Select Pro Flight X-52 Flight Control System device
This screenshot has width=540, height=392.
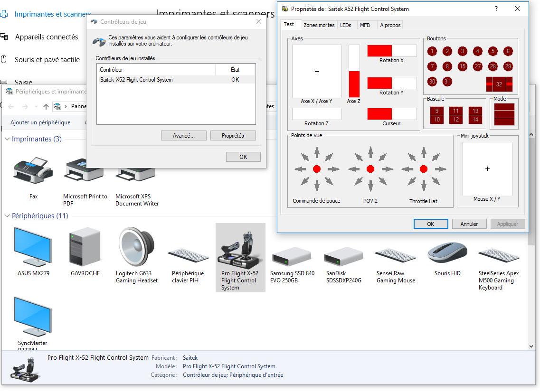click(240, 257)
